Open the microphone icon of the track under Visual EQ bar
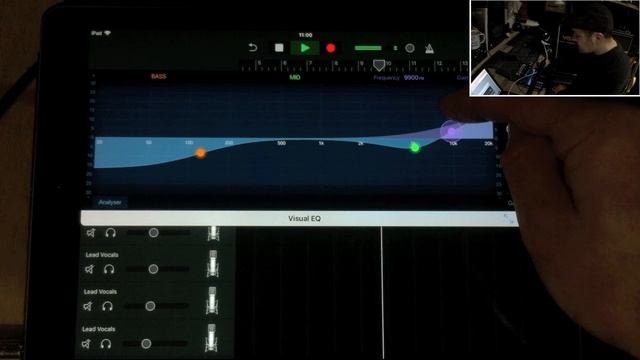640x360 pixels. click(x=213, y=233)
